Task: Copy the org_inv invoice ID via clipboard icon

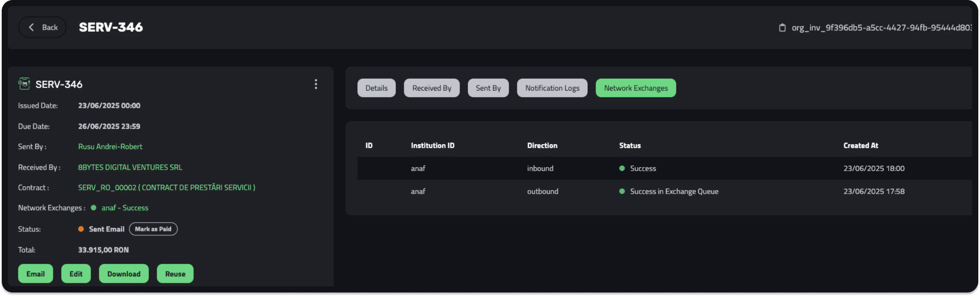Action: 782,28
